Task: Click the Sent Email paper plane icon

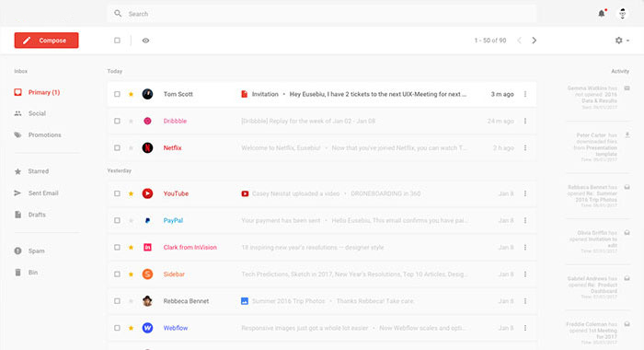Action: pos(17,192)
